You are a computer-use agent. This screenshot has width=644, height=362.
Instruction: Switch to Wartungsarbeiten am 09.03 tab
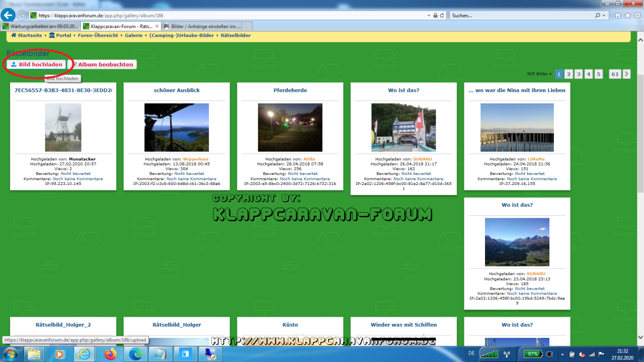[x=40, y=26]
